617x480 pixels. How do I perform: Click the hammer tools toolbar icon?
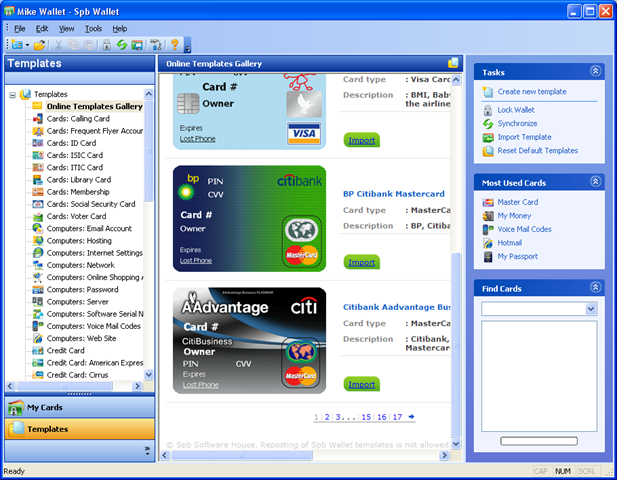pyautogui.click(x=155, y=45)
